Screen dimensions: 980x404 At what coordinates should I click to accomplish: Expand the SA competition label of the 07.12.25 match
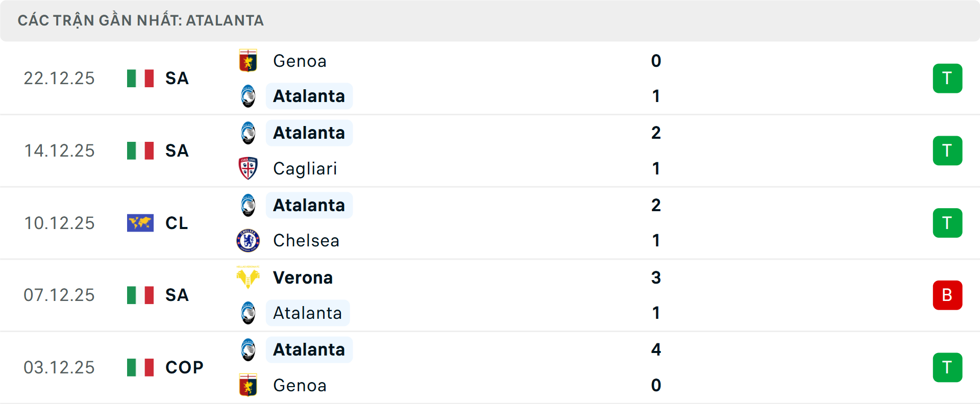click(x=176, y=295)
